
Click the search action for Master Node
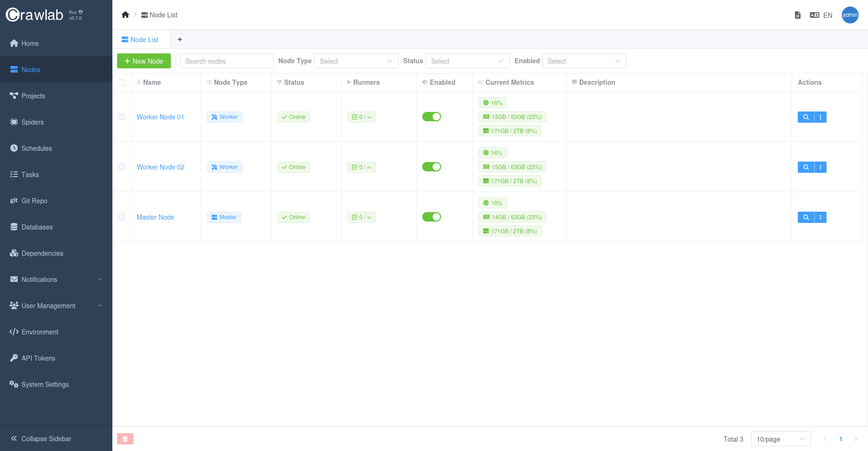(x=806, y=217)
